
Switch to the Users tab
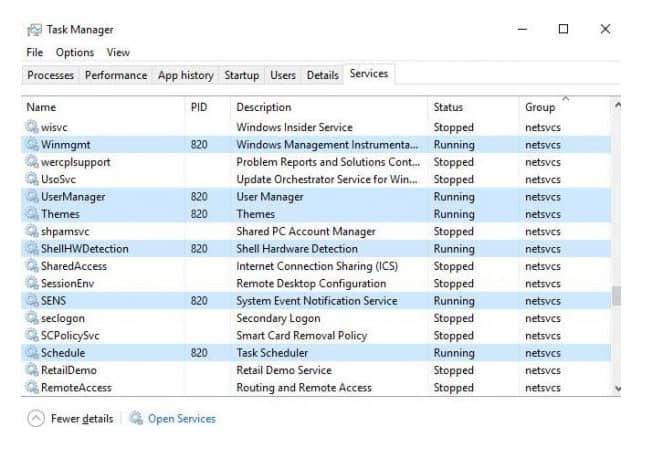283,75
